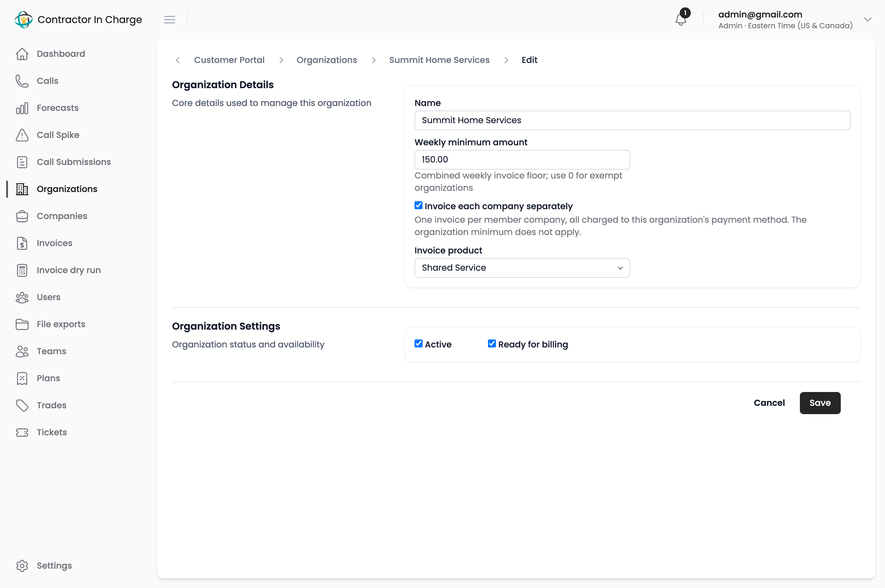
Task: Click the Teams people icon
Action: pyautogui.click(x=22, y=351)
